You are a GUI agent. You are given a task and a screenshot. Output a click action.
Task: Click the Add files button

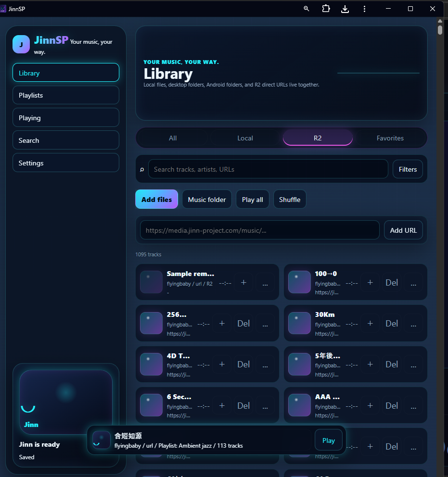[x=156, y=199]
